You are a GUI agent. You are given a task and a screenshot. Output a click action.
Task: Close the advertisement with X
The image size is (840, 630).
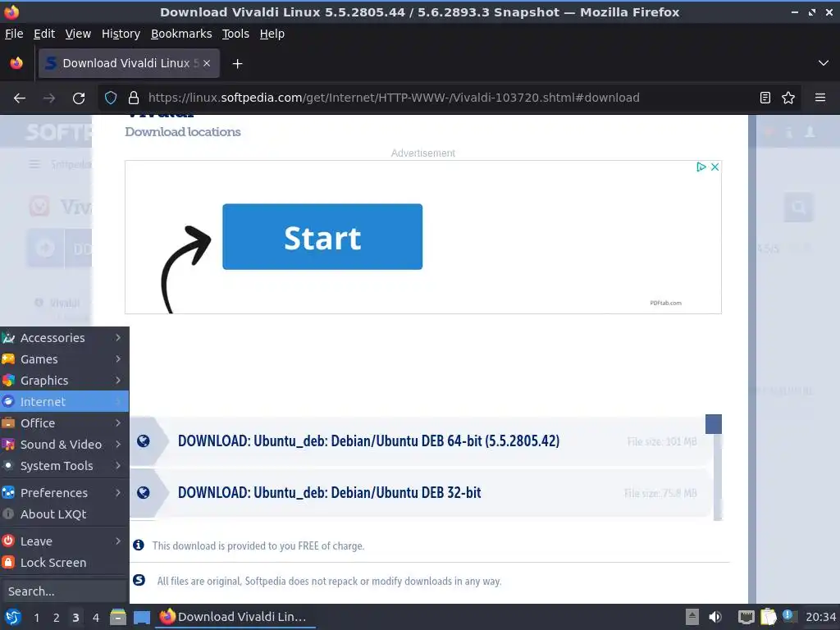(714, 167)
